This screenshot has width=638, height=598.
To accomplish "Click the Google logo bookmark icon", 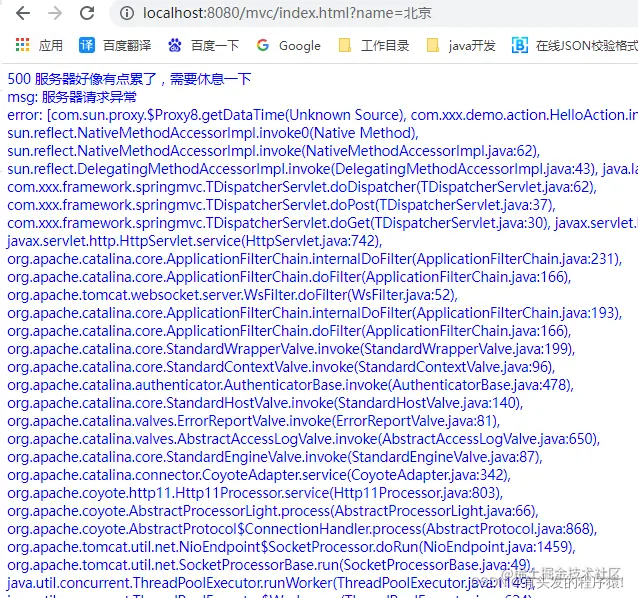I will (x=263, y=45).
